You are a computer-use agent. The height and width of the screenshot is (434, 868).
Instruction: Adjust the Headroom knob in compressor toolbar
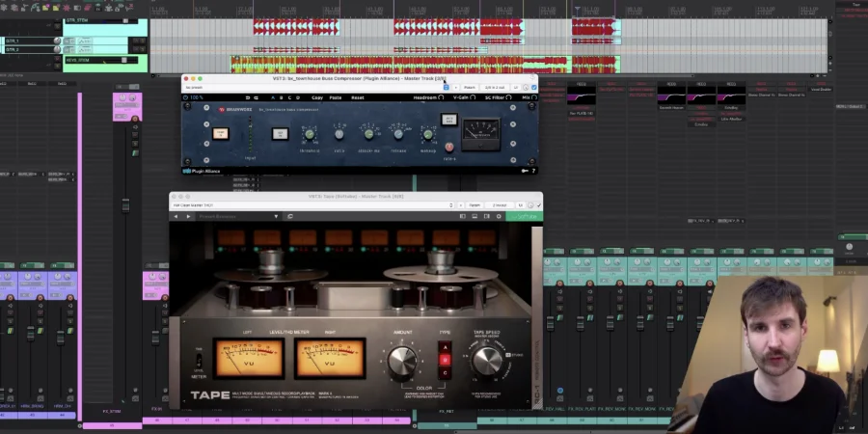(441, 97)
